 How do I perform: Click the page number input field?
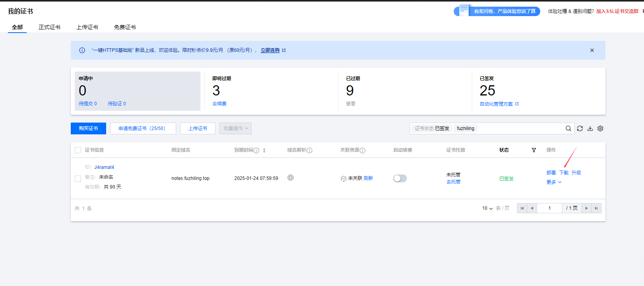(x=549, y=208)
